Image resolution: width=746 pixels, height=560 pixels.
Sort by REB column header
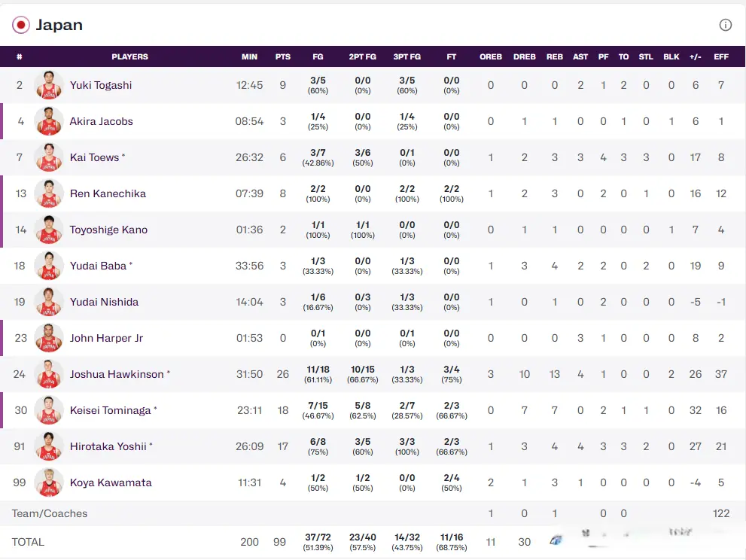coord(554,56)
